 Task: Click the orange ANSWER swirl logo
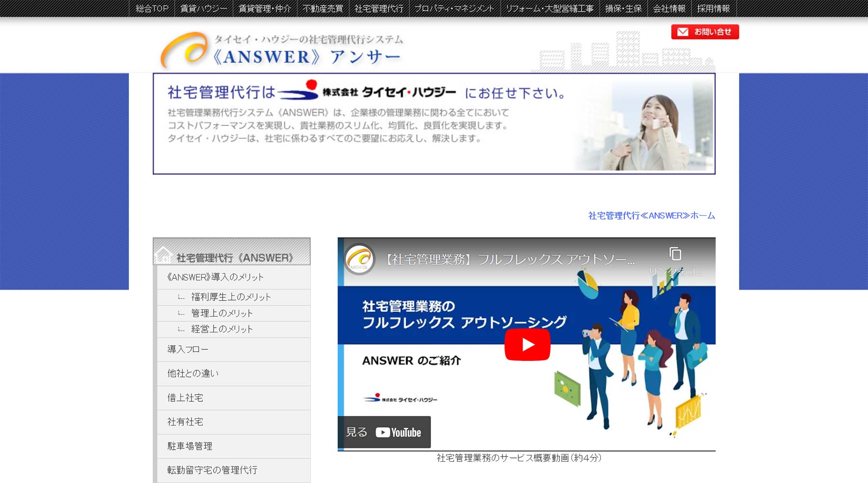point(184,50)
